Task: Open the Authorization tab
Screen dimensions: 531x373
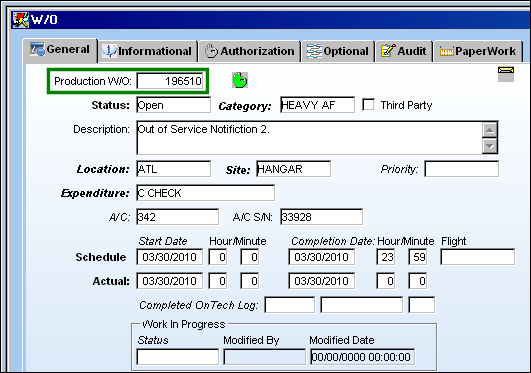Action: click(250, 51)
